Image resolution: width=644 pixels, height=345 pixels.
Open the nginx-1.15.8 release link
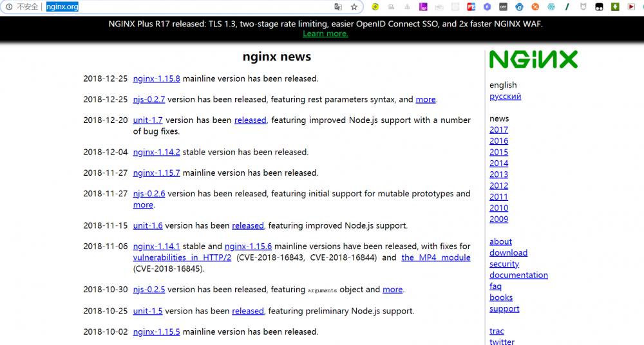pyautogui.click(x=156, y=79)
